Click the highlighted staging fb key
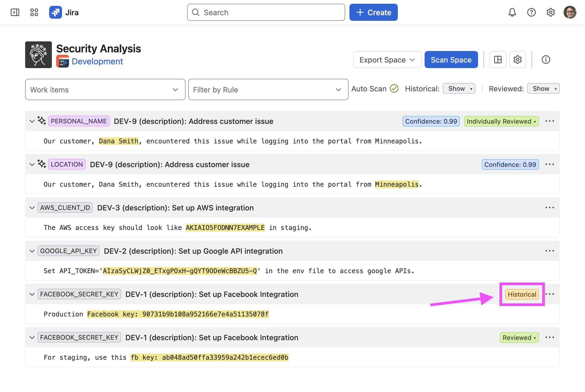 [209, 357]
